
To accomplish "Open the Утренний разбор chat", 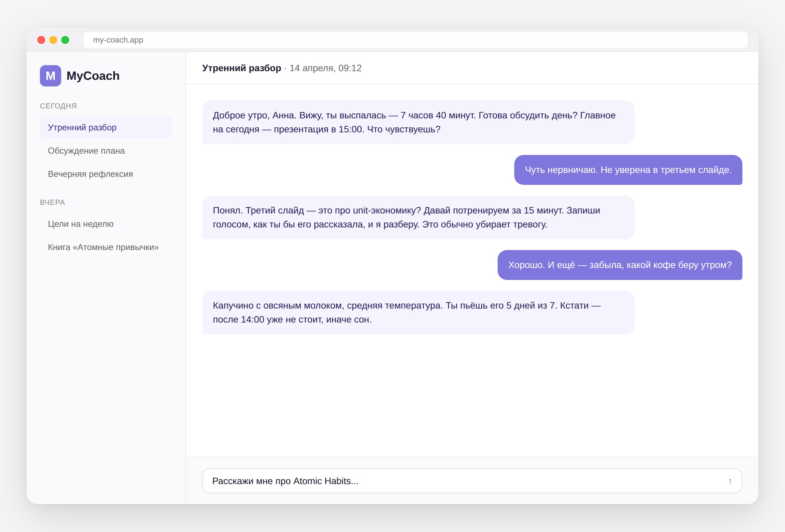I will (x=106, y=127).
